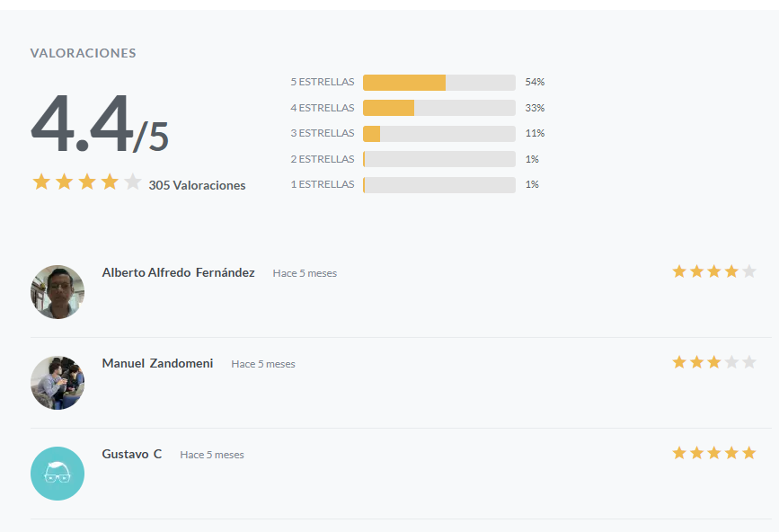Screen dimensions: 779x532
Task: Open Manuel Zandomeni reviewer name
Action: (x=157, y=364)
